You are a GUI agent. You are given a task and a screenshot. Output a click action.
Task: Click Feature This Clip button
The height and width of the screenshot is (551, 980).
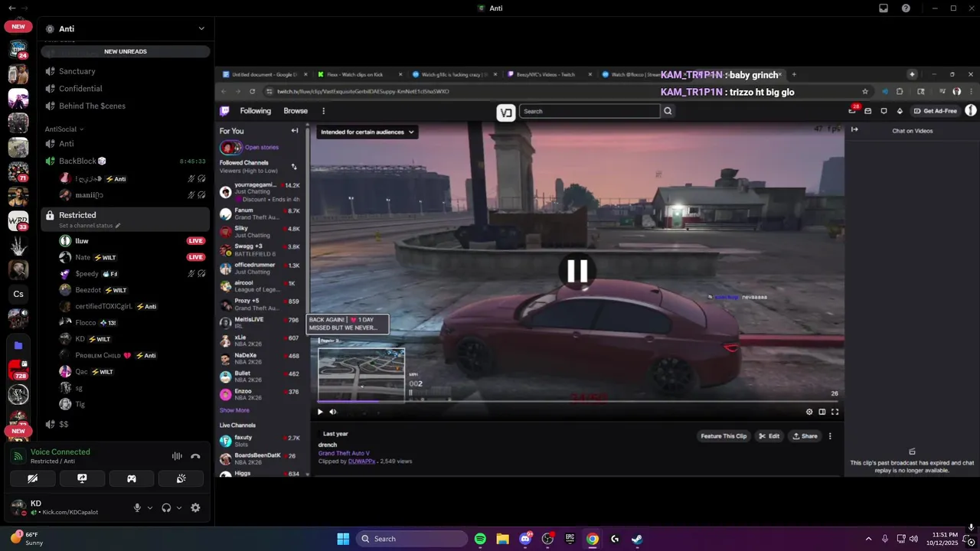(x=724, y=436)
